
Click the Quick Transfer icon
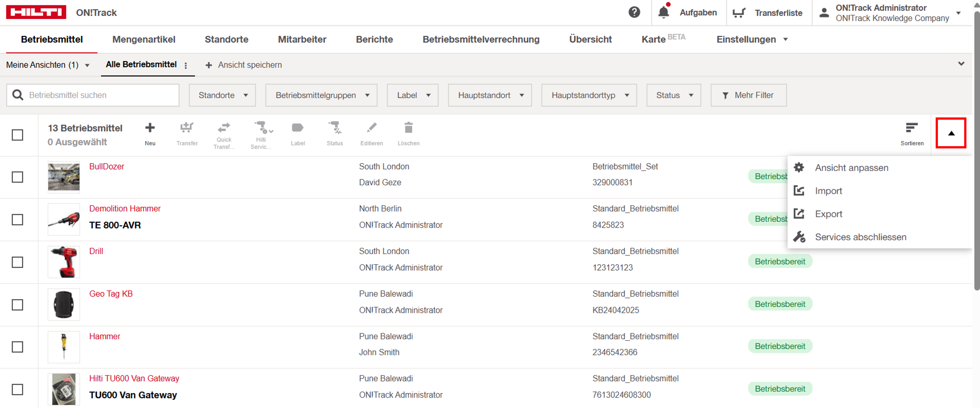(x=224, y=127)
